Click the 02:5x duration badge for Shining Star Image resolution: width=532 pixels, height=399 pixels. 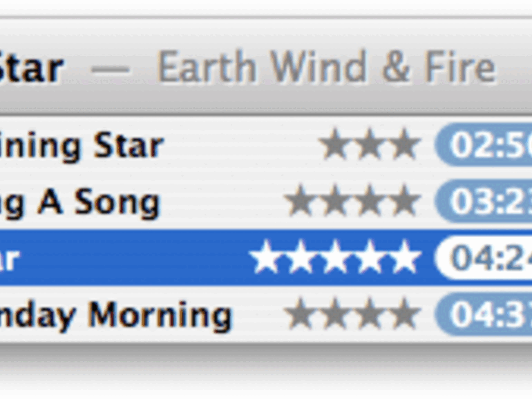(483, 145)
